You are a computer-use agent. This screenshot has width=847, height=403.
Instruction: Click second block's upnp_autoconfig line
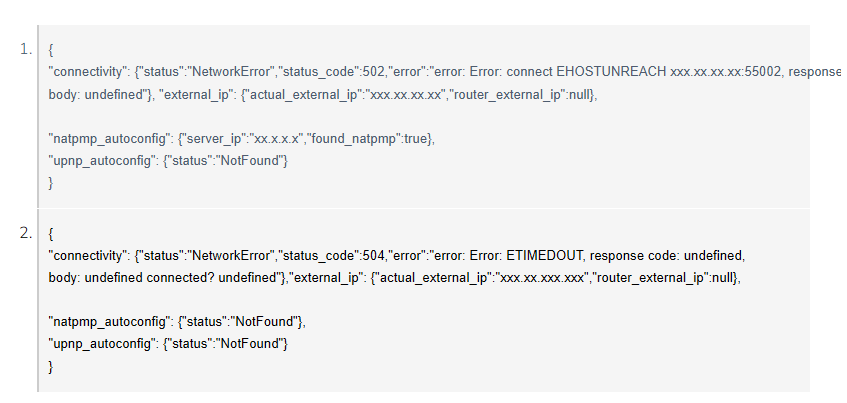click(168, 344)
